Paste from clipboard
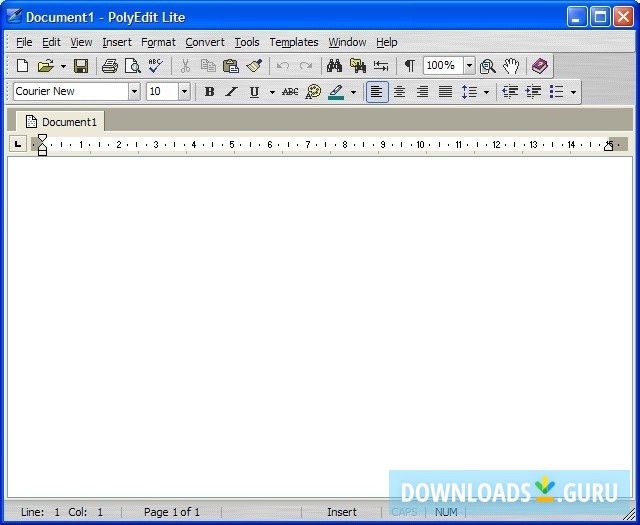Screen dimensions: 640x525 231,66
